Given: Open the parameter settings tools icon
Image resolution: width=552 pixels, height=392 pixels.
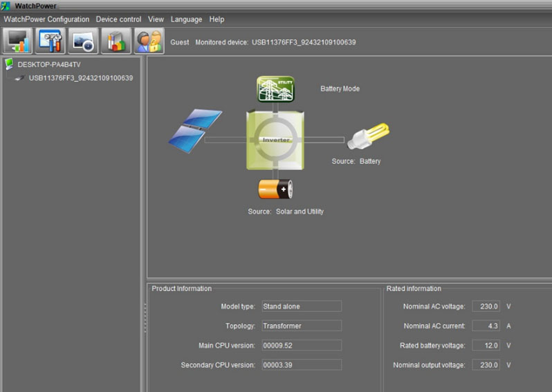Looking at the screenshot, I should (x=50, y=41).
